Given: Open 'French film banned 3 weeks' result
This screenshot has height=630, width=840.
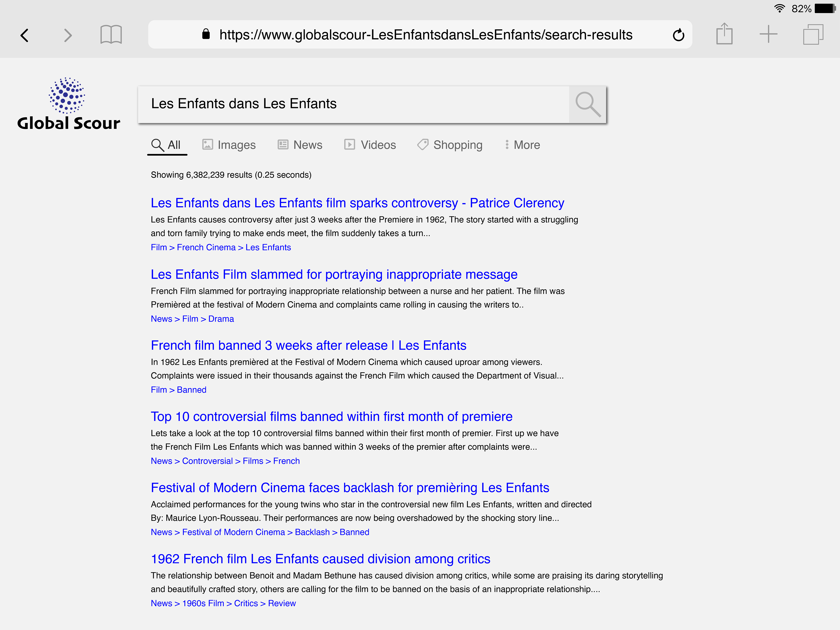Looking at the screenshot, I should pos(308,345).
